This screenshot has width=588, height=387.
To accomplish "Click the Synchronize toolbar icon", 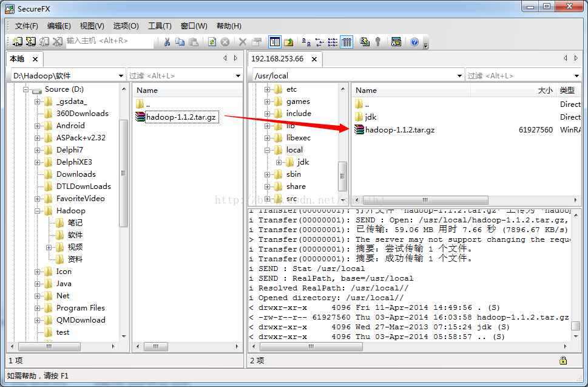I will coord(365,42).
